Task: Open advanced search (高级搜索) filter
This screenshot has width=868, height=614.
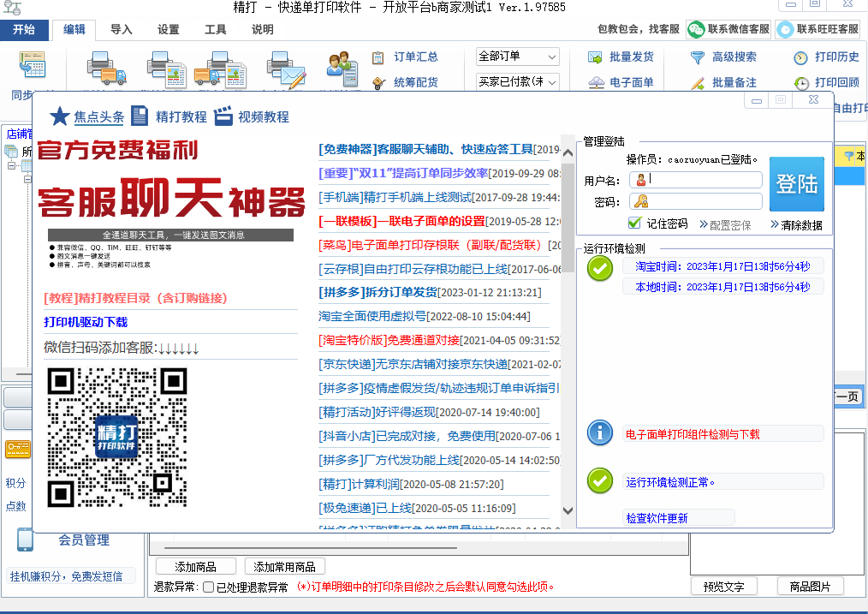Action: point(698,57)
